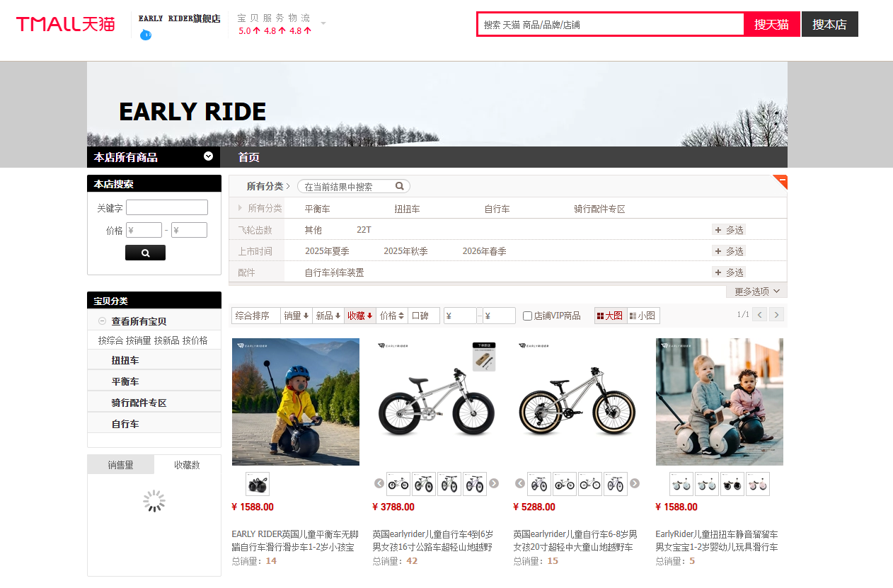Focus the Tmall search input field
The image size is (893, 588).
[611, 24]
